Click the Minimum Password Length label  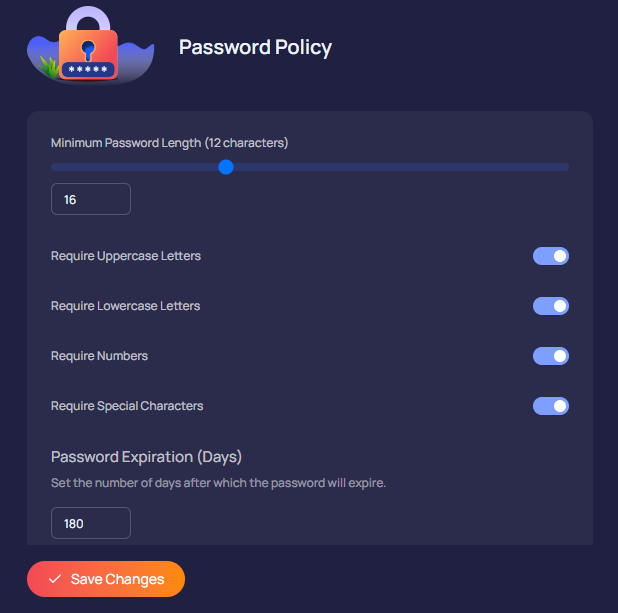point(169,143)
